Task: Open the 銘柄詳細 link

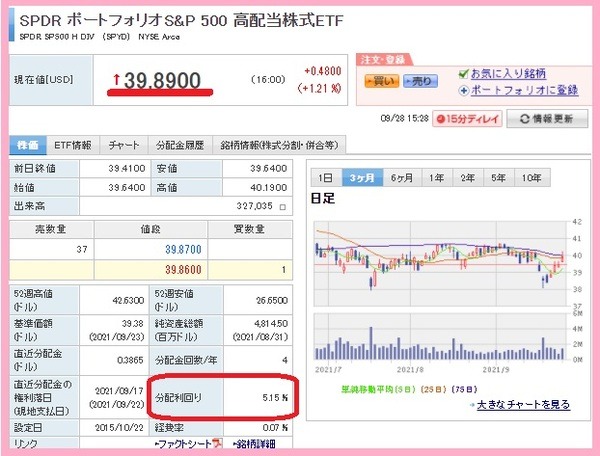Action: point(254,444)
